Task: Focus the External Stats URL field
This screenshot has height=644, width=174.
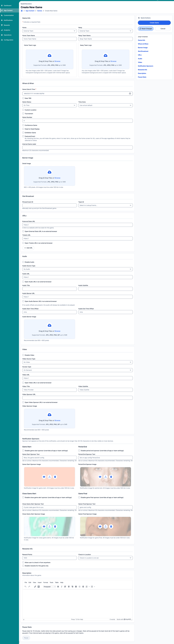Action: point(77,225)
